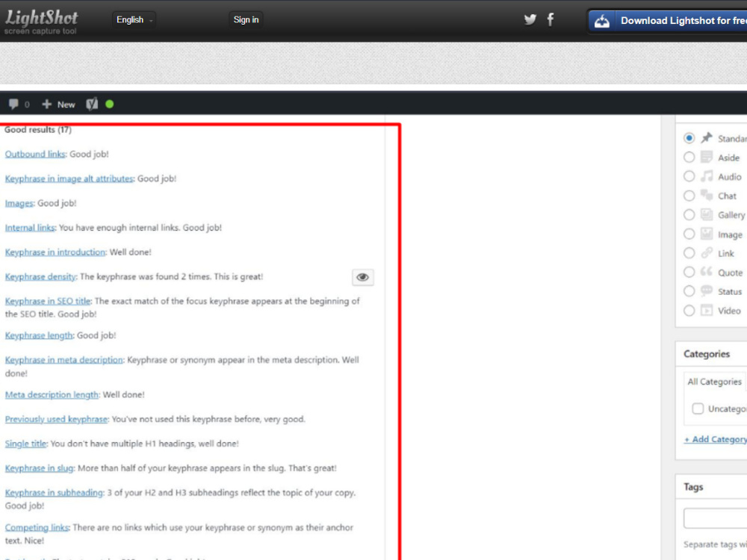Click Download Lightshot for free button

coord(668,21)
